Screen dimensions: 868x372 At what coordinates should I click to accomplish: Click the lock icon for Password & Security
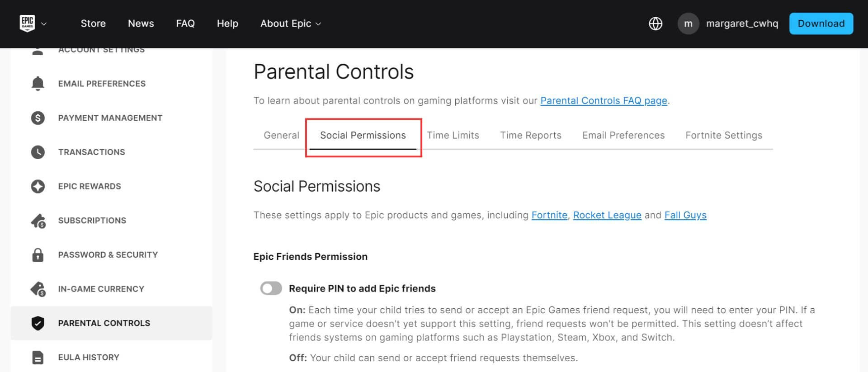[38, 255]
